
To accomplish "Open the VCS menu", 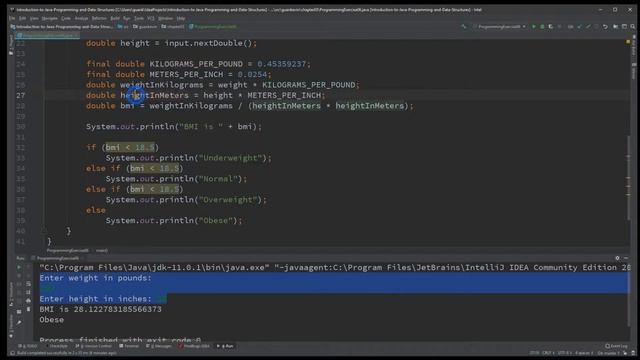I will 151,18.
